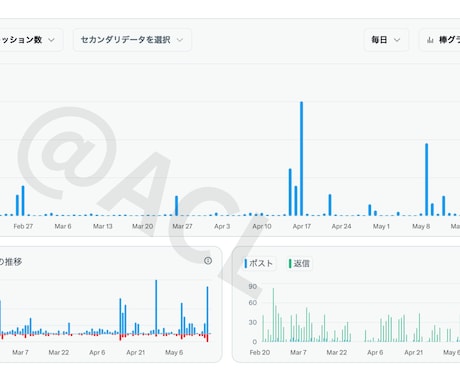This screenshot has height=380, width=460.
Task: Click the info icon on the 推移 card
Action: click(208, 261)
